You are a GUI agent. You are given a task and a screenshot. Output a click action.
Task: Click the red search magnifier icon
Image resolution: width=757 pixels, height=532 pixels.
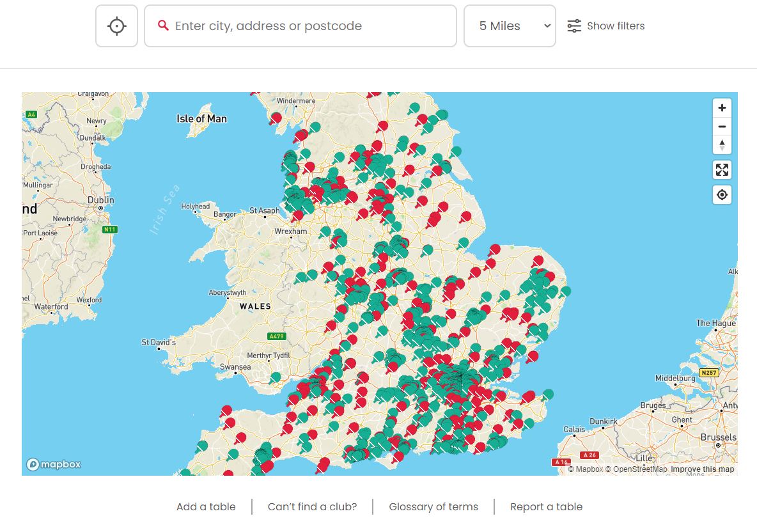click(163, 26)
